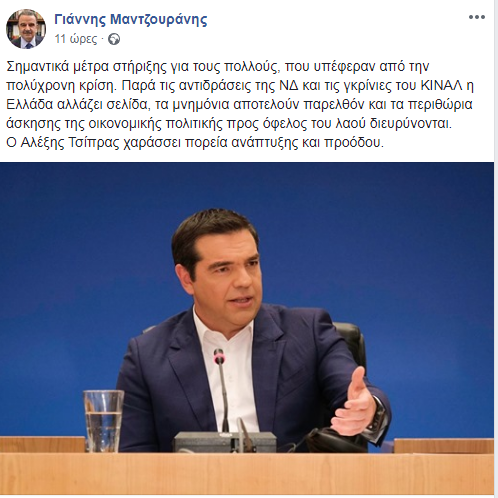Image resolution: width=498 pixels, height=498 pixels.
Task: Open Γιάννης Μαντζουράνης profile picture
Action: tap(26, 29)
